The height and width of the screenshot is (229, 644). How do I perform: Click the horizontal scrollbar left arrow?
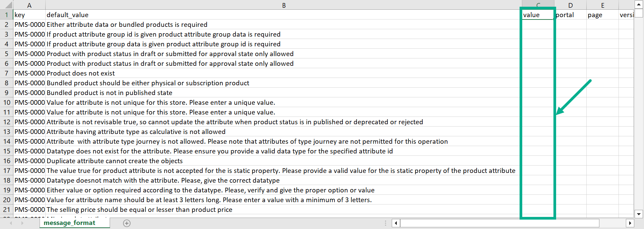pos(396,223)
